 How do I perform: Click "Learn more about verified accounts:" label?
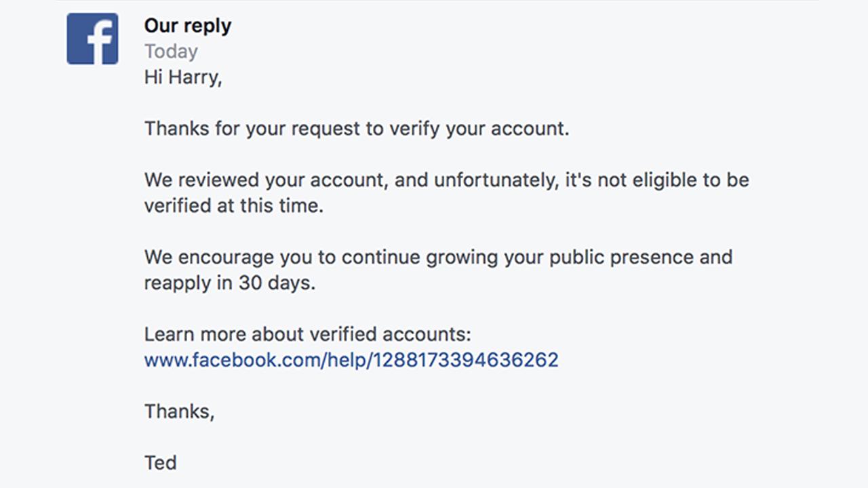pos(307,335)
